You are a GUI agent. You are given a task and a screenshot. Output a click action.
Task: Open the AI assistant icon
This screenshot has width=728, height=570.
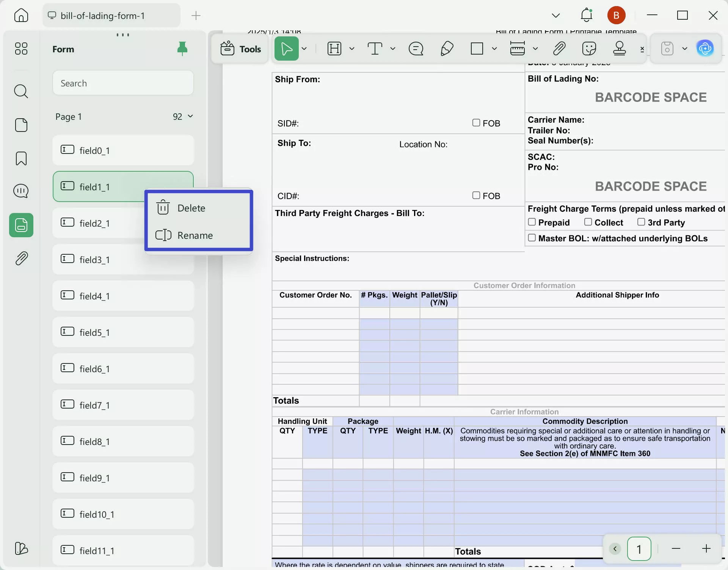705,49
